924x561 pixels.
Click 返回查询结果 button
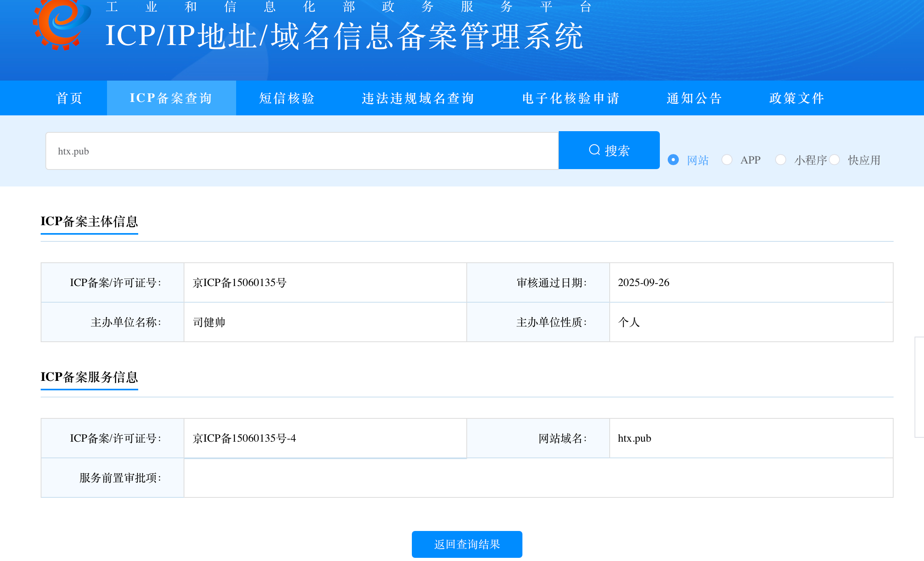click(467, 544)
